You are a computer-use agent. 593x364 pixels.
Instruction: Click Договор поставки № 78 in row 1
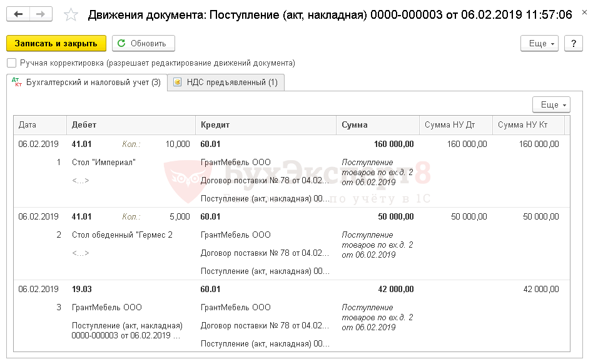click(x=265, y=180)
